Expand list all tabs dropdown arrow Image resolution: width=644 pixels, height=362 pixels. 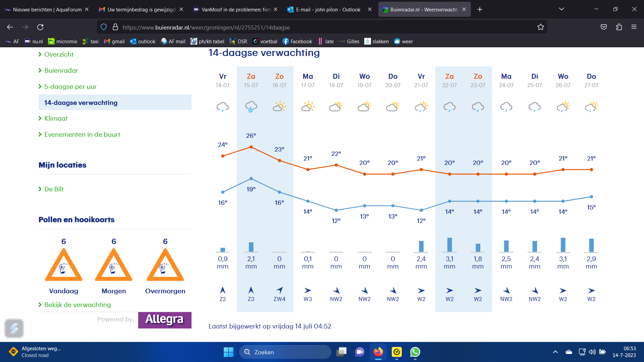click(561, 9)
